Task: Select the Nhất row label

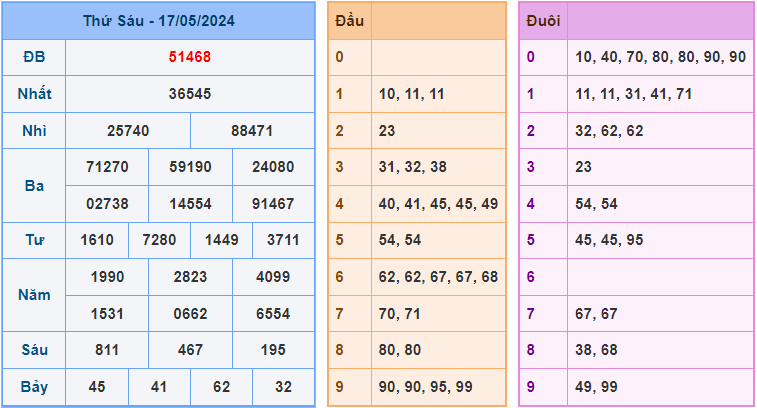Action: (x=34, y=94)
